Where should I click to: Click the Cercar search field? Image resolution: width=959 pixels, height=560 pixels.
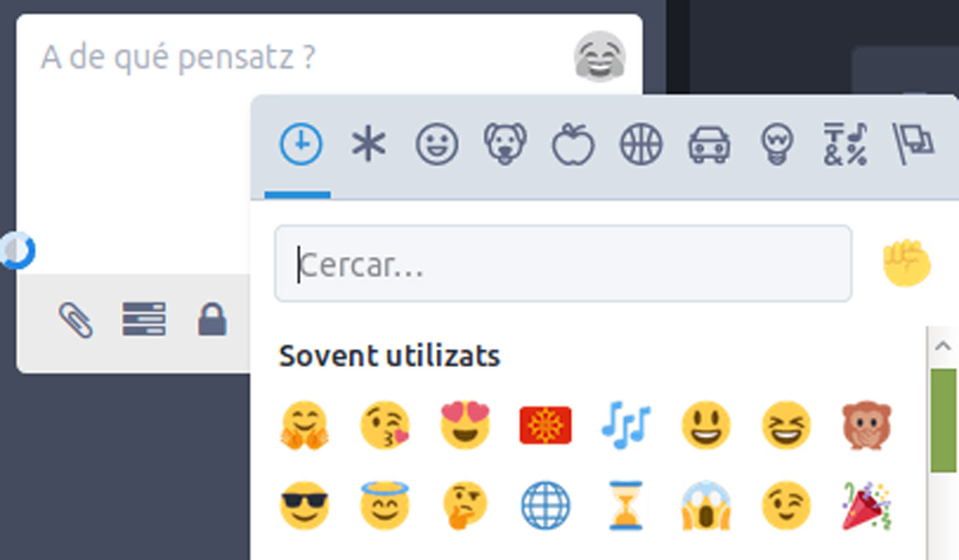point(563,264)
